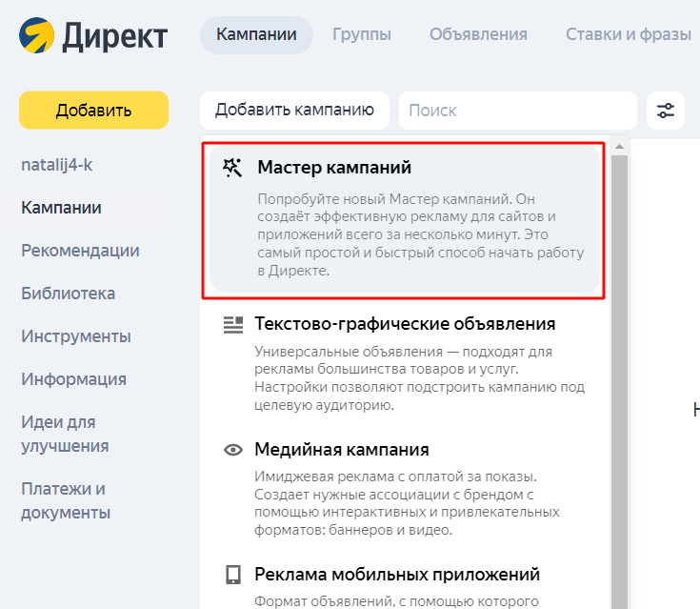Click the campaign list scrollbar up arrow
The width and height of the screenshot is (700, 609).
[x=619, y=147]
